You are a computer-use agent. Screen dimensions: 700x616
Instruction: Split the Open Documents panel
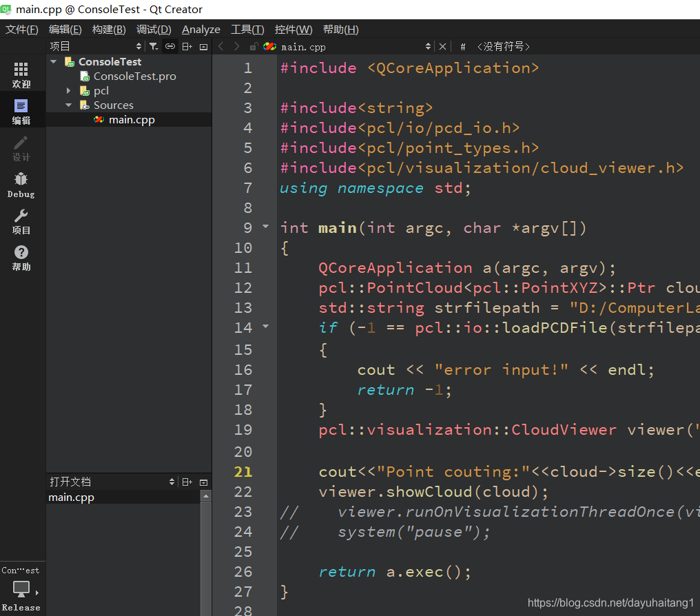[187, 482]
